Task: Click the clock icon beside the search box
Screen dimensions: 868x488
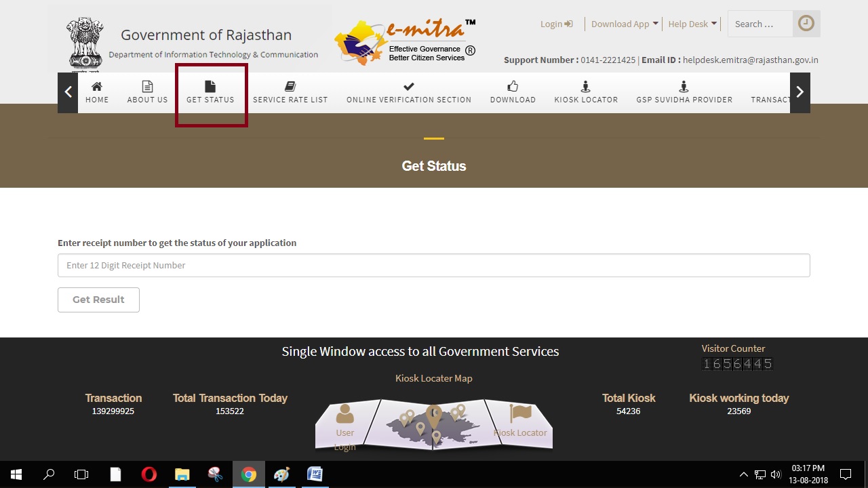Action: point(806,22)
